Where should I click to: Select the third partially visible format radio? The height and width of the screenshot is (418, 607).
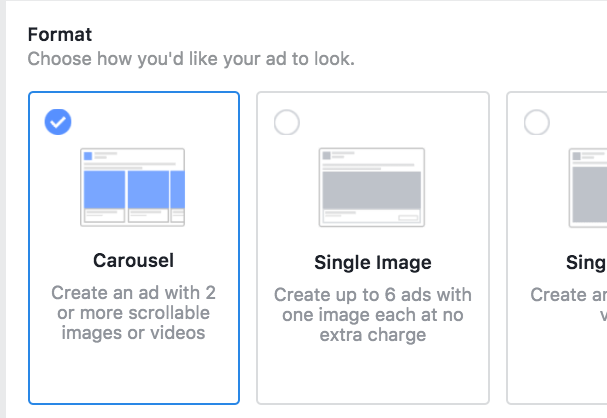537,122
